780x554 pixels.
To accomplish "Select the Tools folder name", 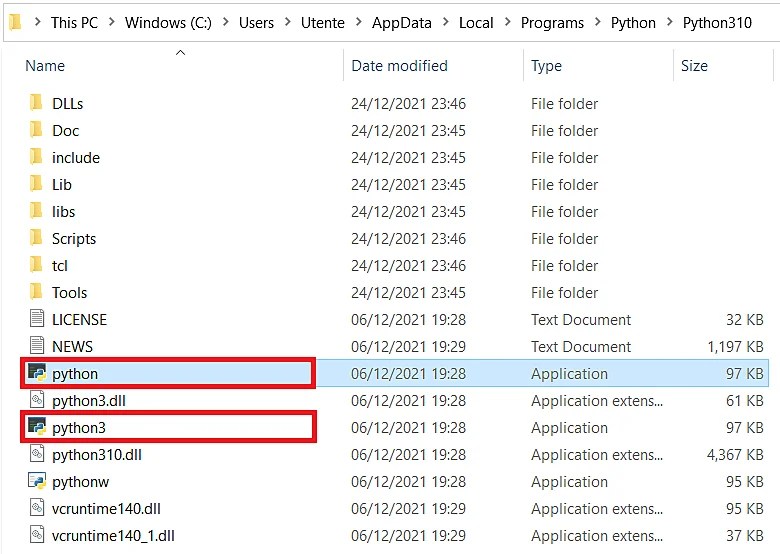I will click(69, 292).
